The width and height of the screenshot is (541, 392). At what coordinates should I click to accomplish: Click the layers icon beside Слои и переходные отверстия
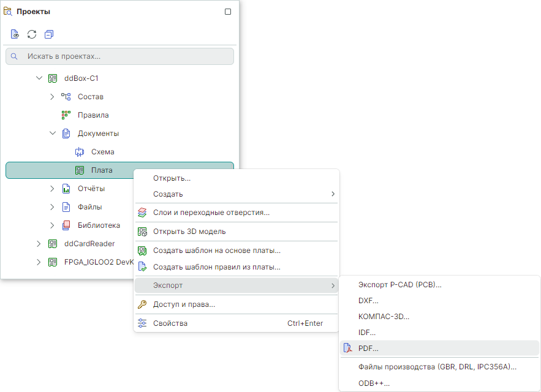click(142, 213)
